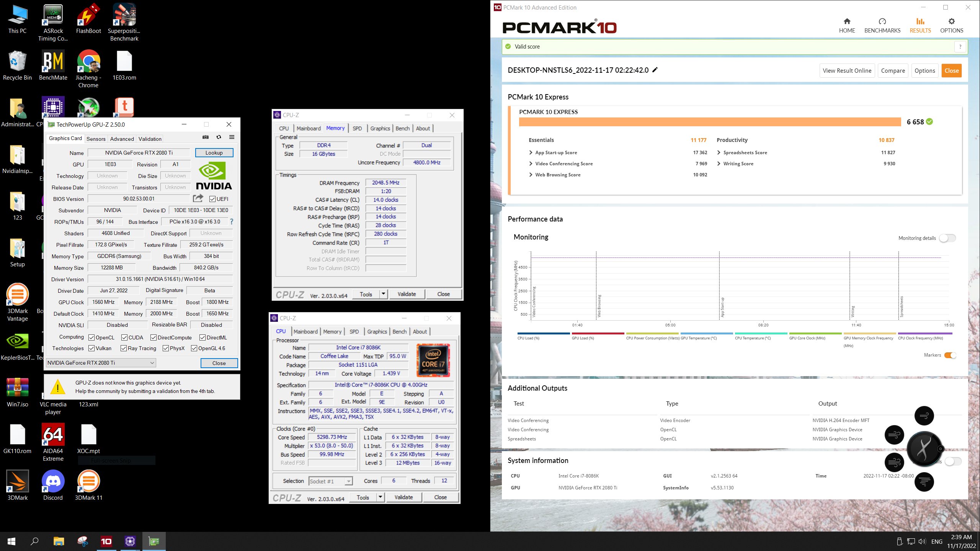Open the Windows Start menu
This screenshot has height=551, width=980.
(11, 541)
